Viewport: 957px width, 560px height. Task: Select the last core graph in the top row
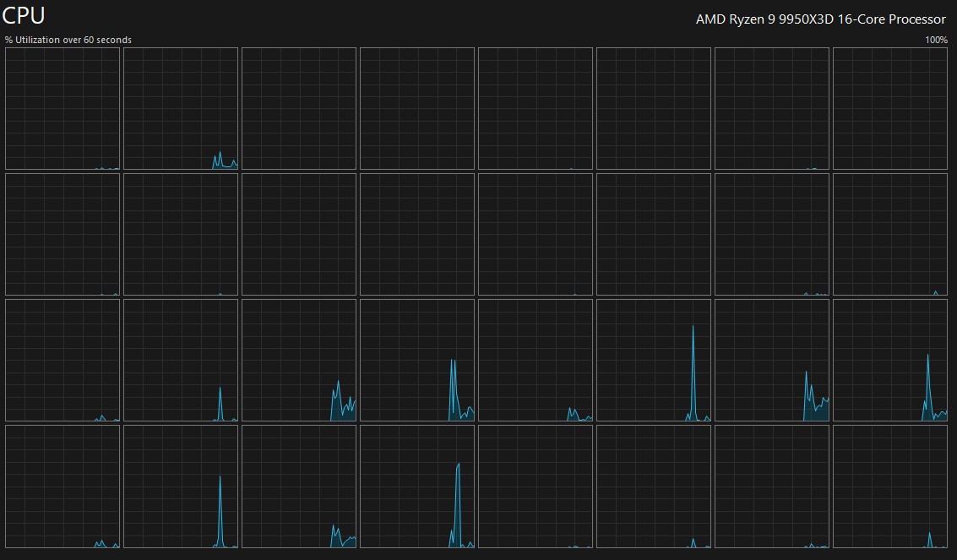tap(890, 109)
